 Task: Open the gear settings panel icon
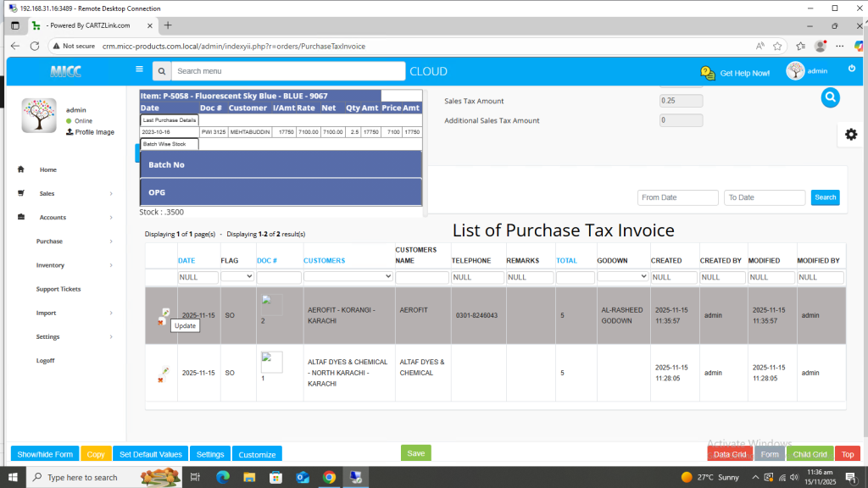click(x=851, y=135)
